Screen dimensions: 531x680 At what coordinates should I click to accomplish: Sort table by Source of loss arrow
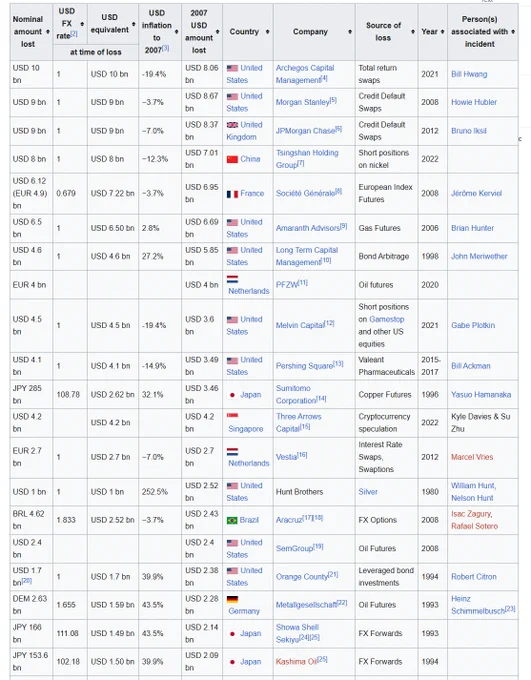click(x=413, y=32)
